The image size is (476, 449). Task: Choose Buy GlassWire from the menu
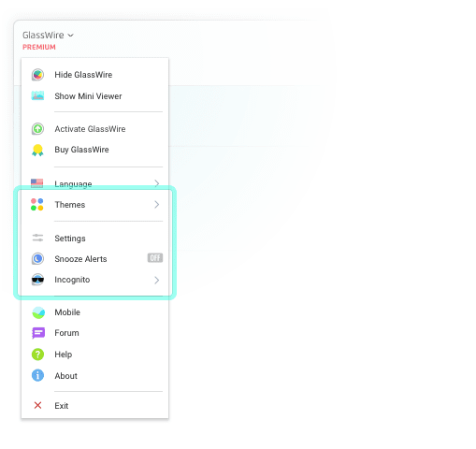point(94,150)
